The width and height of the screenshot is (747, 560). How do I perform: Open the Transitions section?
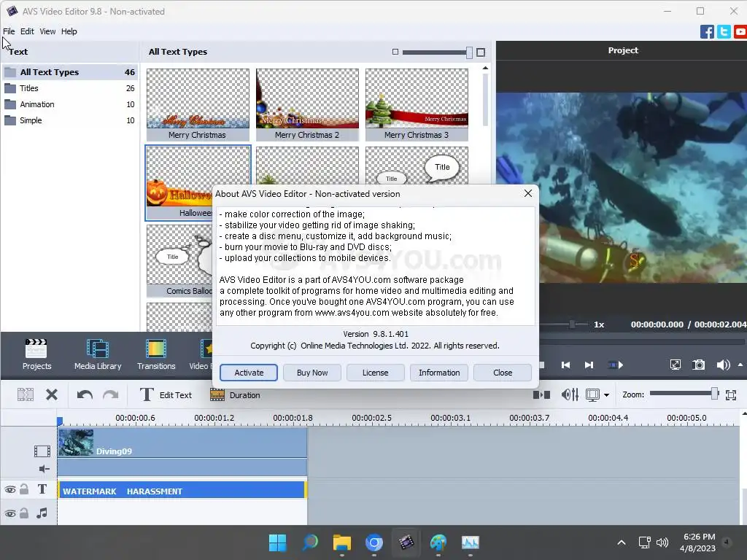pos(156,354)
